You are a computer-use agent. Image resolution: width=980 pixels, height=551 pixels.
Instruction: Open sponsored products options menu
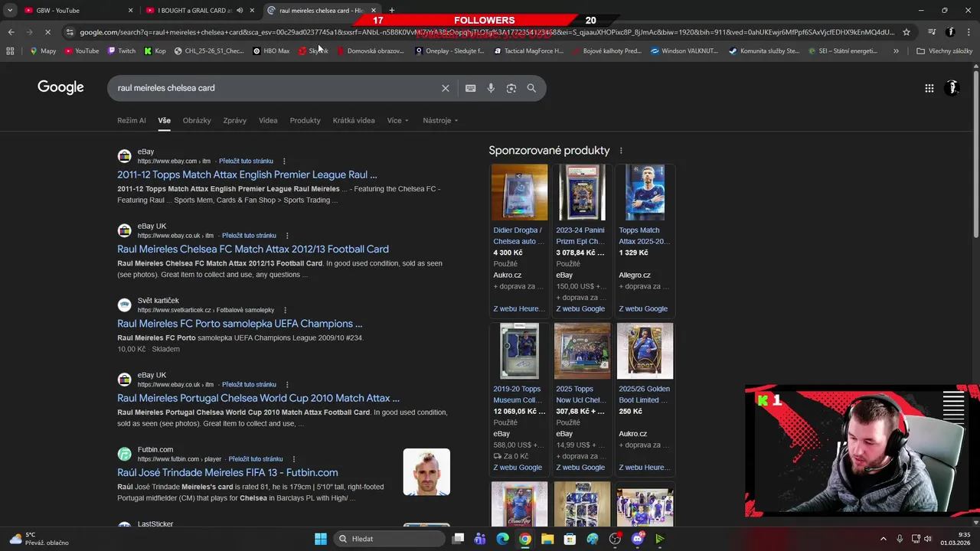click(621, 151)
